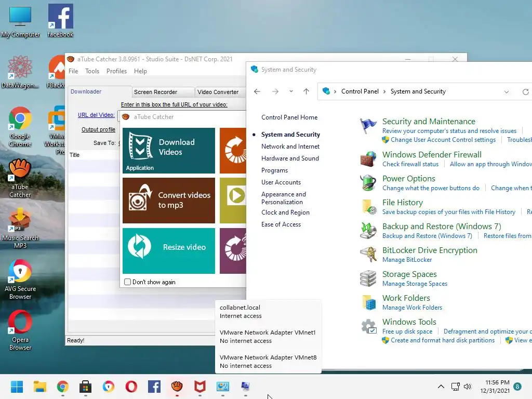This screenshot has height=399, width=532.
Task: Open the Convert videos to mp3 tile
Action: point(169,201)
